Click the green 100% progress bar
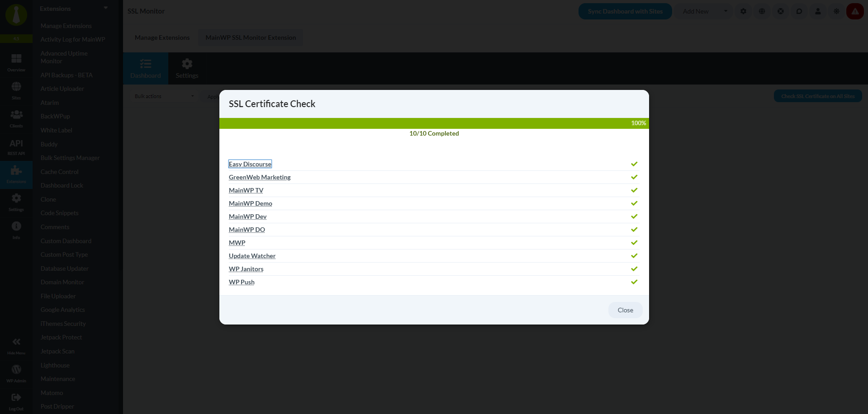 coord(434,123)
